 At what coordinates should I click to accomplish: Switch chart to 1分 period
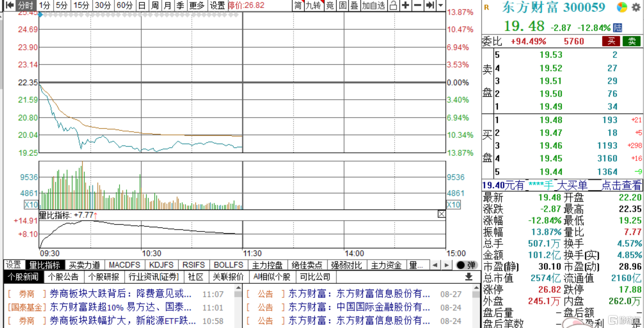pyautogui.click(x=45, y=6)
